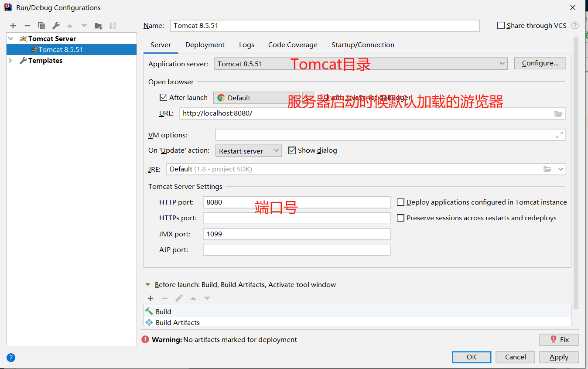Confirm with the OK button
Image resolution: width=588 pixels, height=369 pixels.
pyautogui.click(x=472, y=357)
